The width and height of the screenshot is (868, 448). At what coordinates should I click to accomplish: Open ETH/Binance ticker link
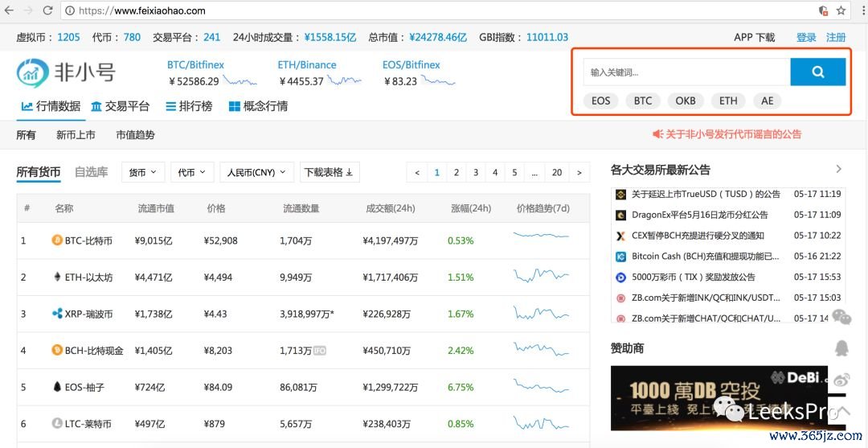(307, 65)
